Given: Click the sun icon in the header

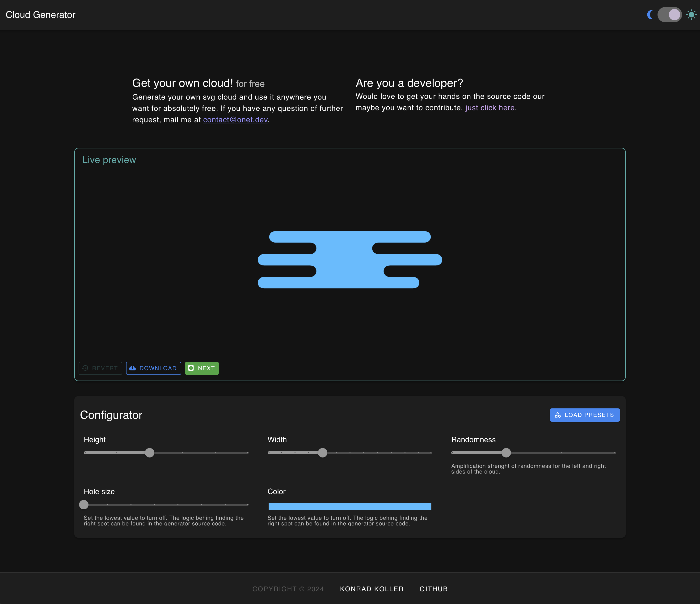Looking at the screenshot, I should [x=691, y=15].
